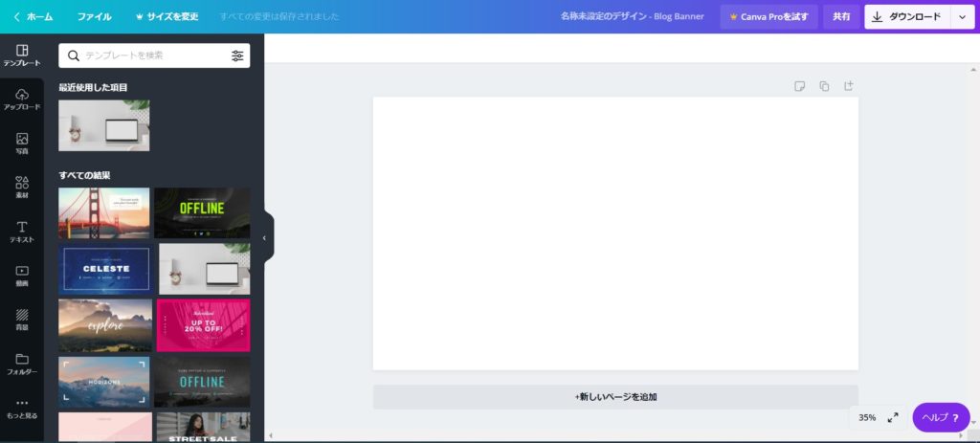Duplicate the current page
980x443 pixels.
[x=824, y=86]
